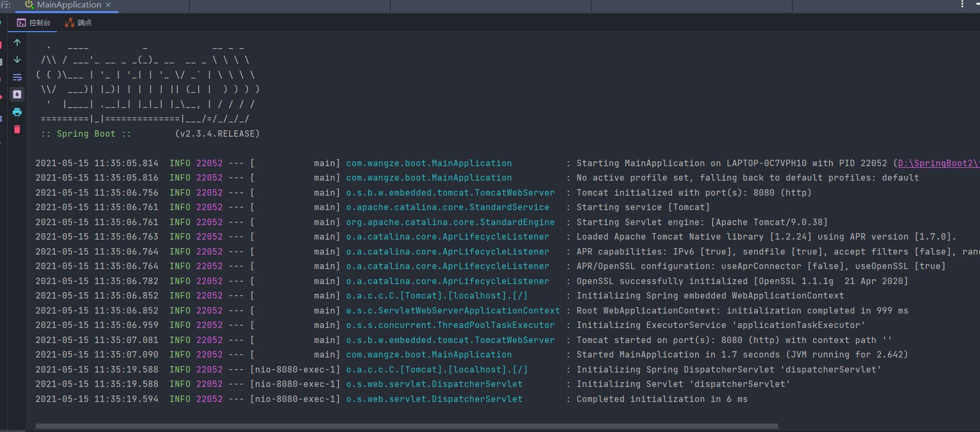Image resolution: width=980 pixels, height=432 pixels.
Task: Click 'APR capabilities: IPv6 [true]' message
Action: click(x=778, y=251)
